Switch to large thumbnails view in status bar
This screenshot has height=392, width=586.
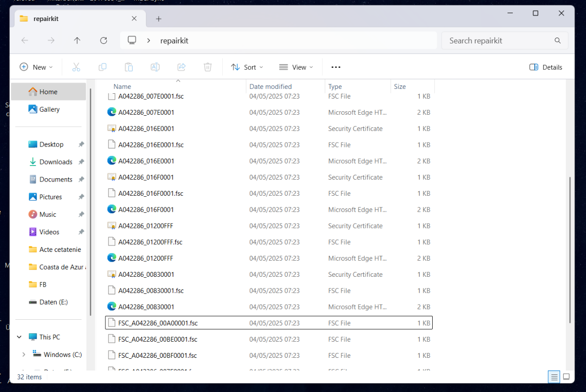[566, 377]
